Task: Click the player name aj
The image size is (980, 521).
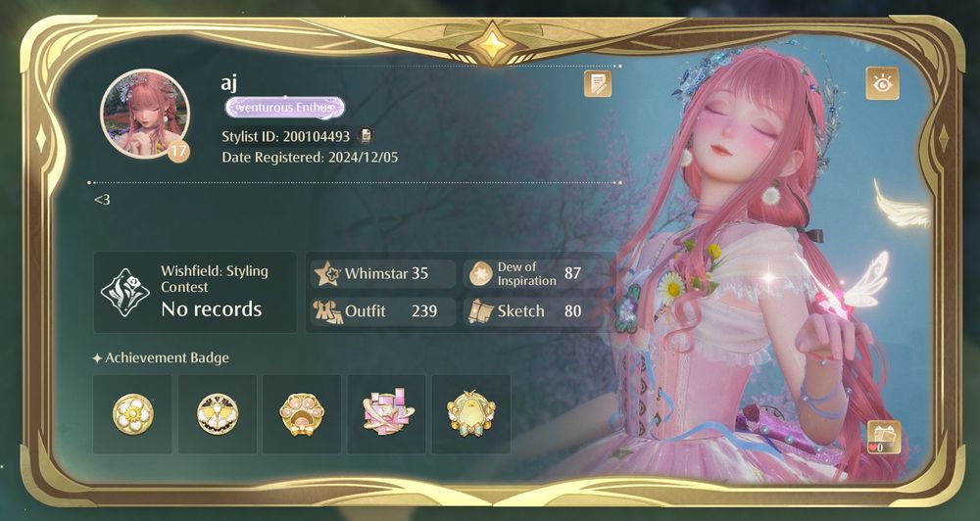Action: point(228,82)
